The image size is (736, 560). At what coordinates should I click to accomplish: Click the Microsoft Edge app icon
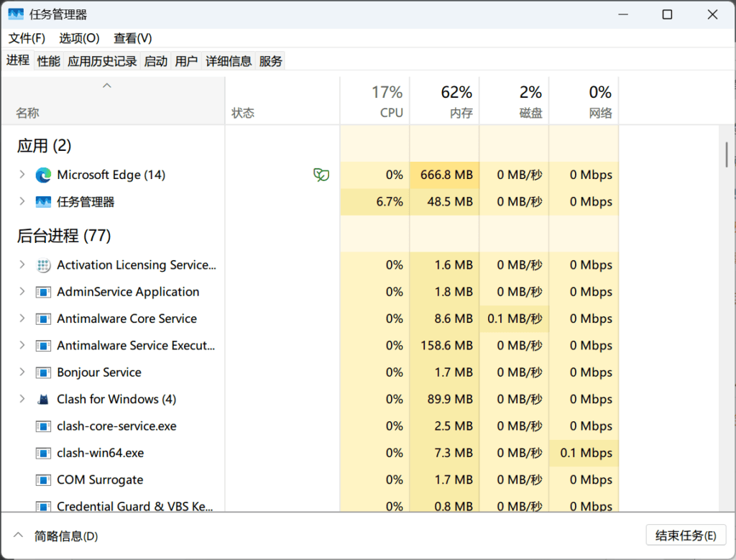click(43, 175)
